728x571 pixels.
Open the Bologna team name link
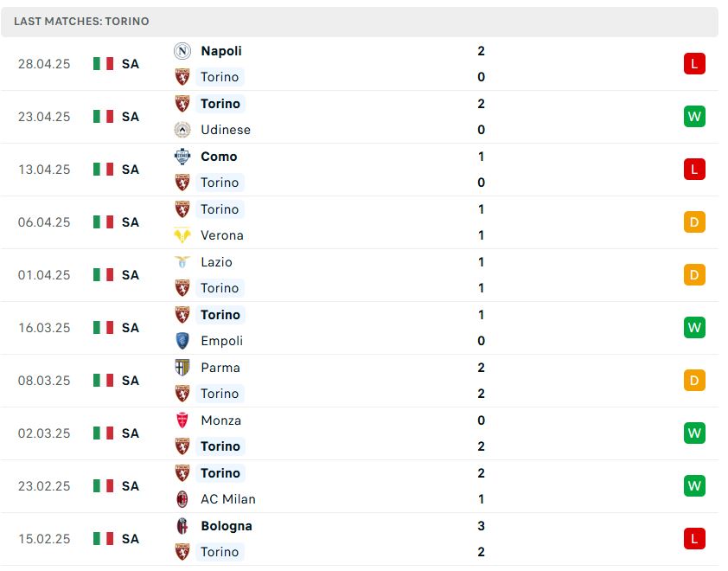tap(227, 526)
